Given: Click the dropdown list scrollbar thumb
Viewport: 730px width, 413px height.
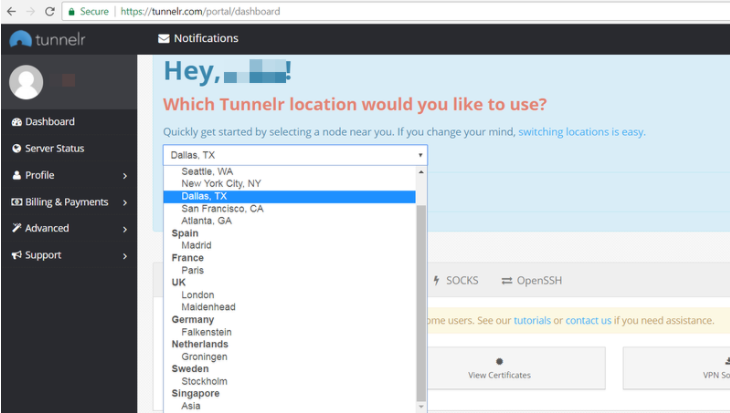Looking at the screenshot, I should coord(421,303).
